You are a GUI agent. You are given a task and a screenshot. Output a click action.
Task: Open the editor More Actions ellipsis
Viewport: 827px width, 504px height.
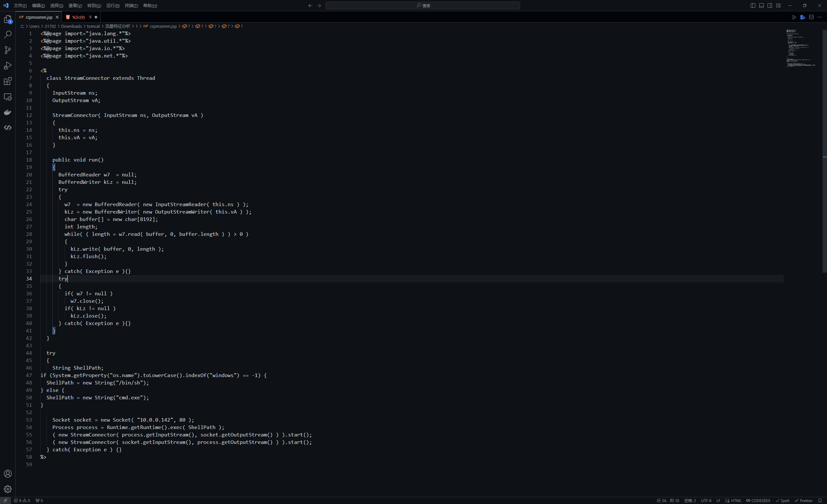pos(820,17)
